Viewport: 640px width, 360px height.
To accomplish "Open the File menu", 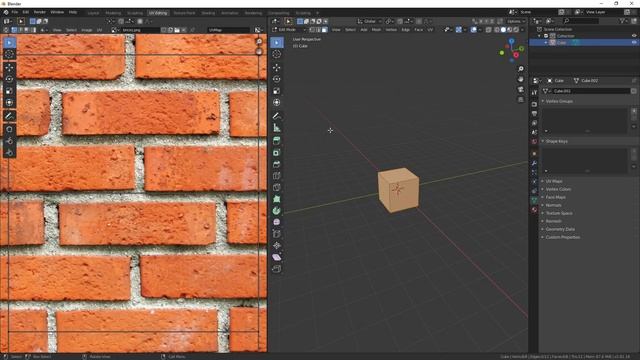I will (15, 12).
